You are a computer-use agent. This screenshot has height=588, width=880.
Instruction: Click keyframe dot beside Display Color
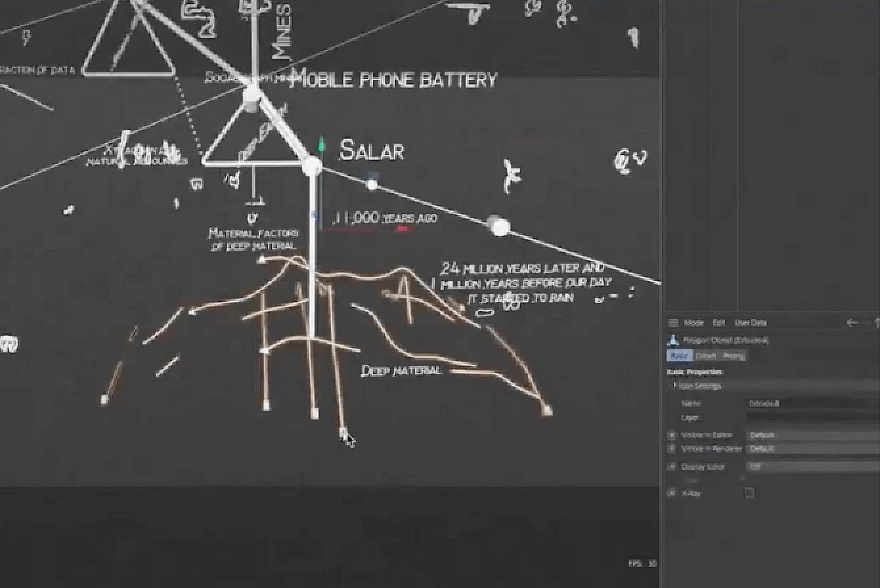(x=672, y=466)
